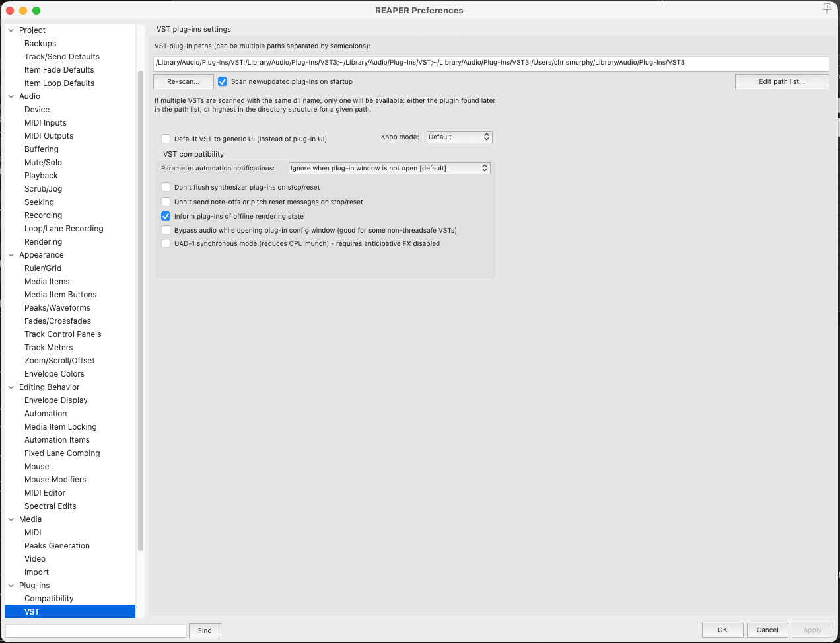Collapse the Appearance tree section
The height and width of the screenshot is (643, 840).
[x=11, y=255]
